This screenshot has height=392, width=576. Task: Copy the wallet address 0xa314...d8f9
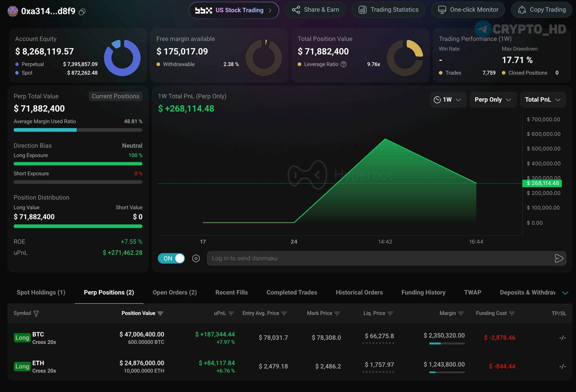(82, 12)
